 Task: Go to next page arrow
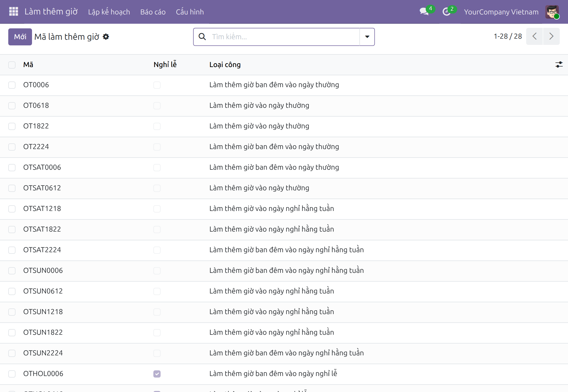click(x=551, y=36)
